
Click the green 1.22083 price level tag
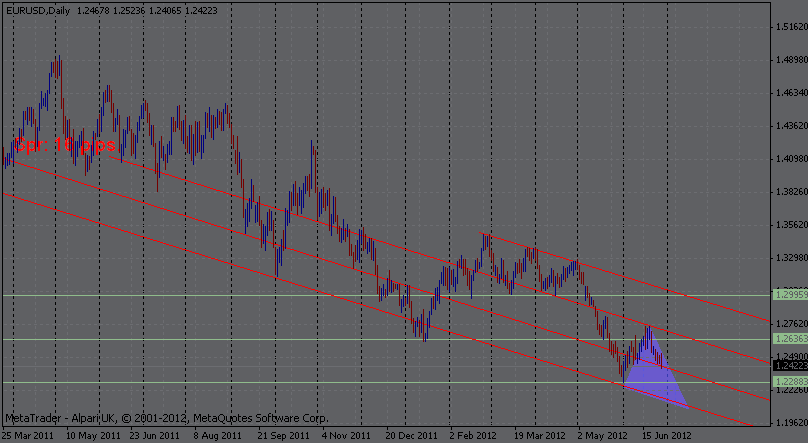[790, 382]
